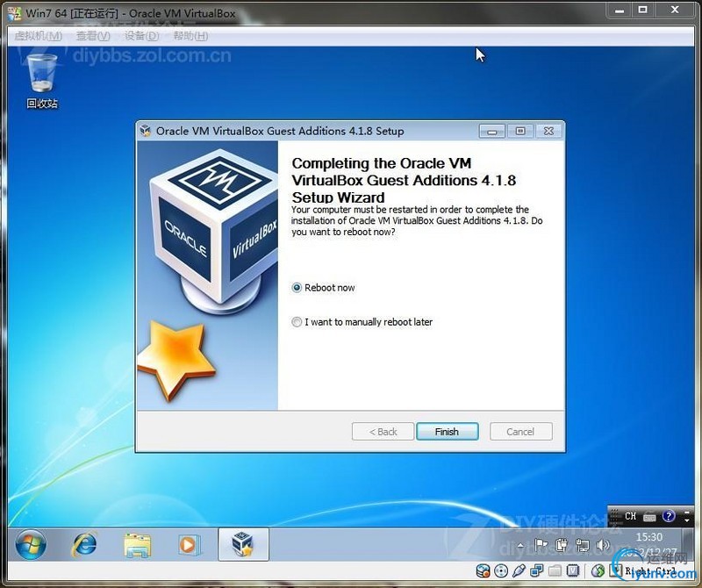Close the Guest Additions setup dialog
The image size is (702, 588).
click(x=548, y=131)
